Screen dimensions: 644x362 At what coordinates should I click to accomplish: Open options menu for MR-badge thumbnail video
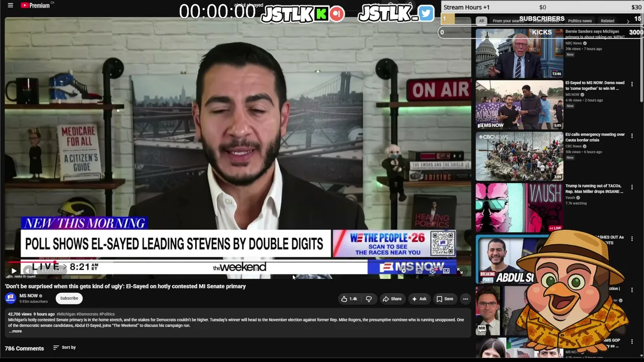[632, 291]
